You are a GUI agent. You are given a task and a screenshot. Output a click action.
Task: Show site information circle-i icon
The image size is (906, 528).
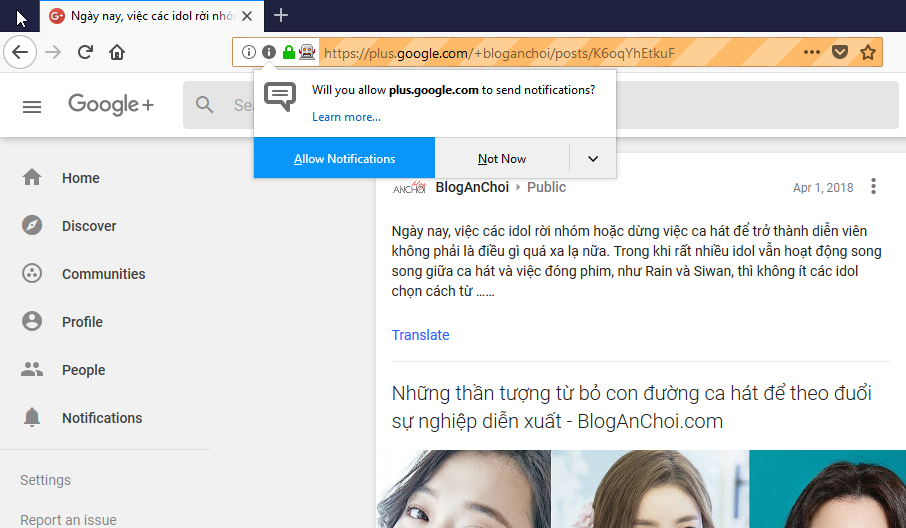click(x=248, y=52)
